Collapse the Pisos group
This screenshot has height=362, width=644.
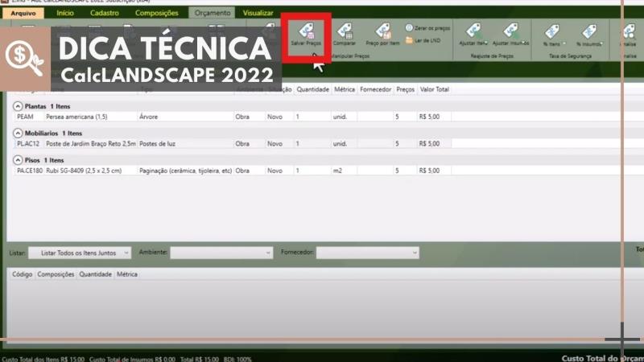18,160
